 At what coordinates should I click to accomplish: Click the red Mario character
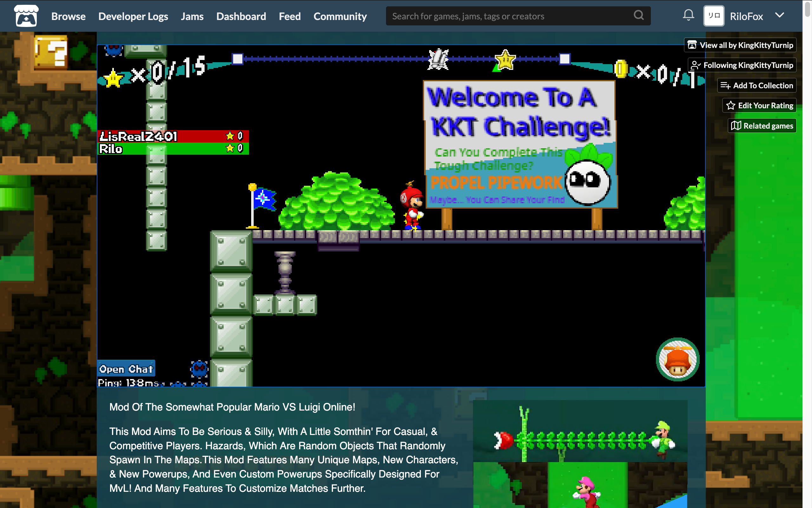[412, 206]
